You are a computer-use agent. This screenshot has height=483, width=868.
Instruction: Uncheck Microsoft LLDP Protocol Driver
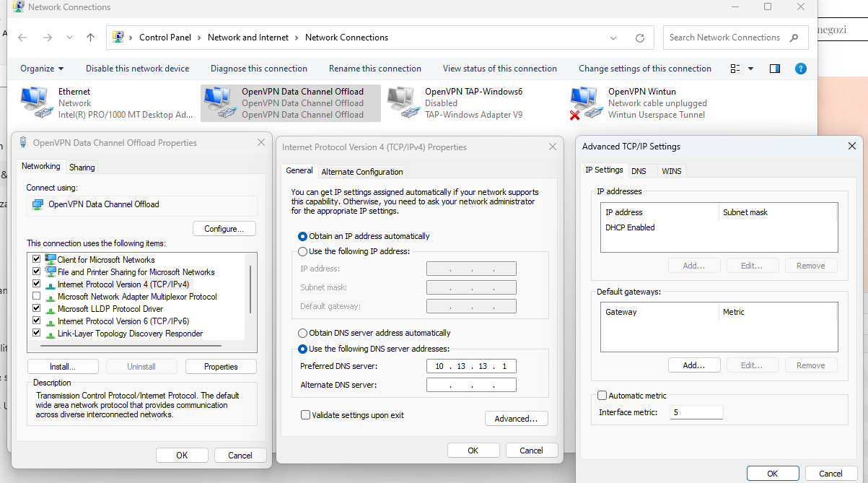[x=36, y=308]
